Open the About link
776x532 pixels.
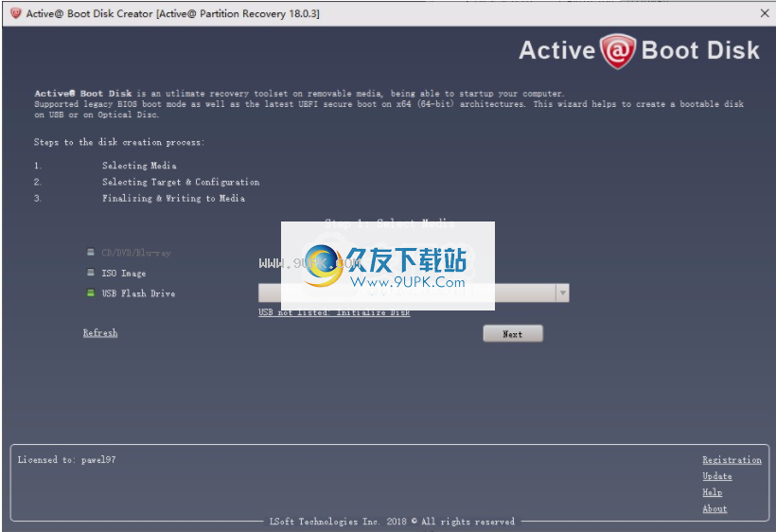coord(714,508)
